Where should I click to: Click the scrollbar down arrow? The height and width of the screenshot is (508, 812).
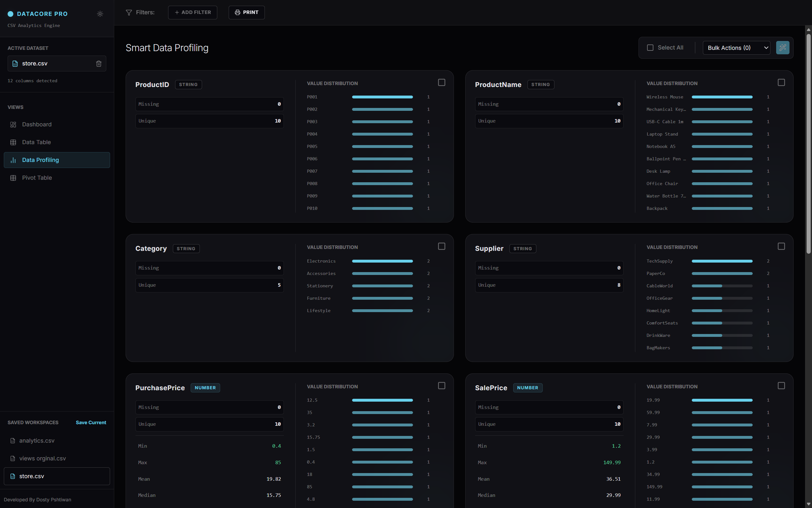click(x=808, y=504)
